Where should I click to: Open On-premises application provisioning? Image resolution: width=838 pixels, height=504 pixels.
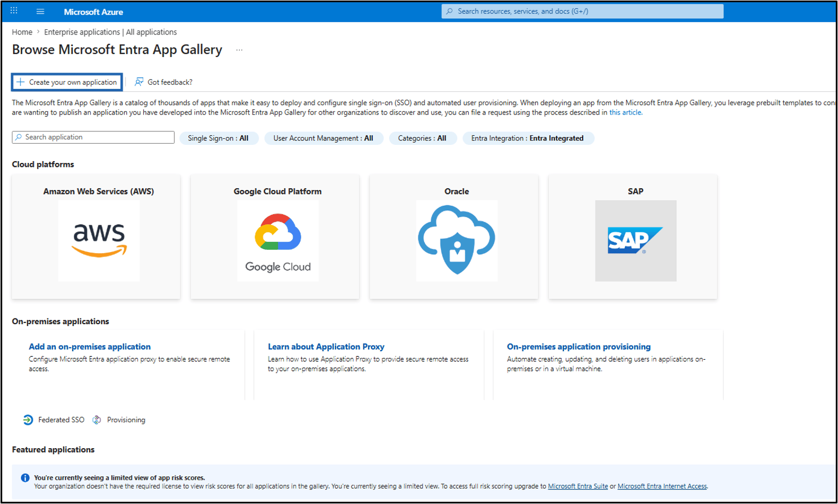tap(579, 347)
